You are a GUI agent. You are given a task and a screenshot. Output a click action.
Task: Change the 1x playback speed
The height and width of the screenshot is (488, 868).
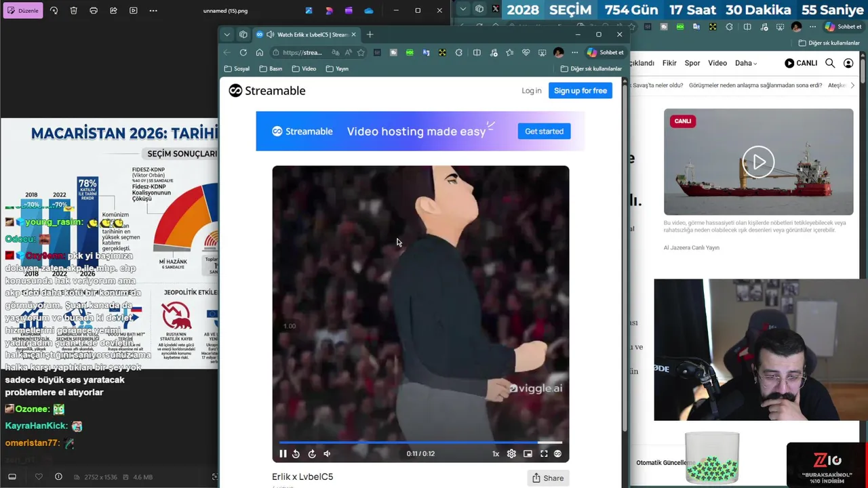[496, 454]
